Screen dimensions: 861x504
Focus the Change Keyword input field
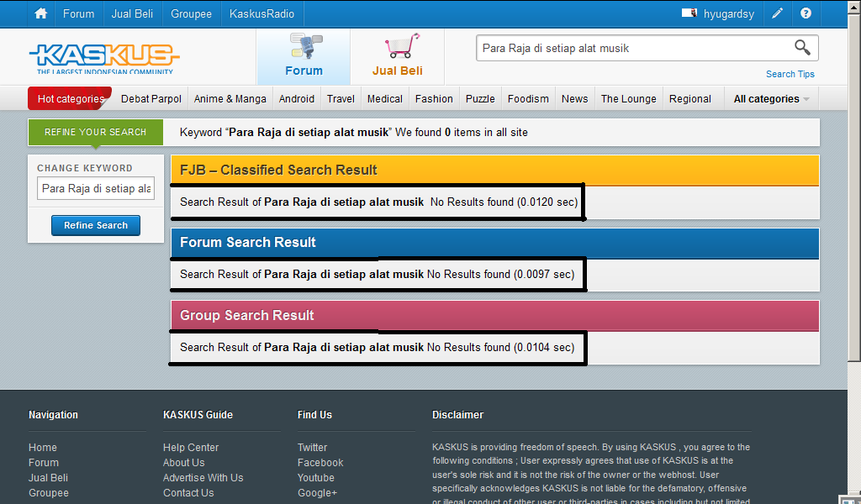pyautogui.click(x=96, y=188)
